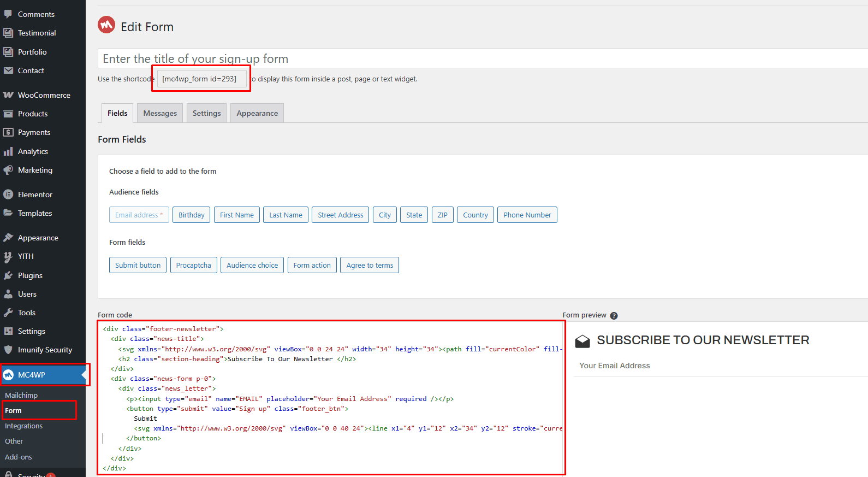Image resolution: width=868 pixels, height=477 pixels.
Task: Open the Form preview help icon
Action: point(614,316)
